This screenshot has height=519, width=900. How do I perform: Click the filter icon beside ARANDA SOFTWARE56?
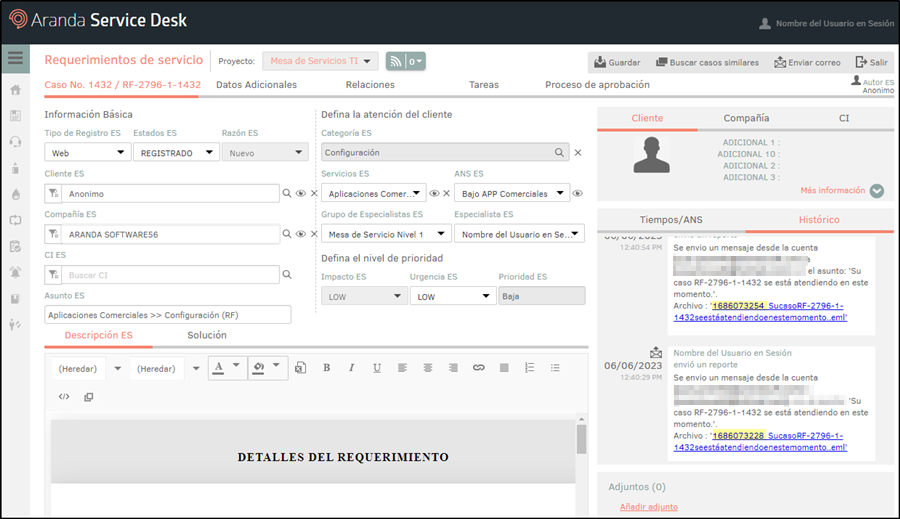[53, 234]
